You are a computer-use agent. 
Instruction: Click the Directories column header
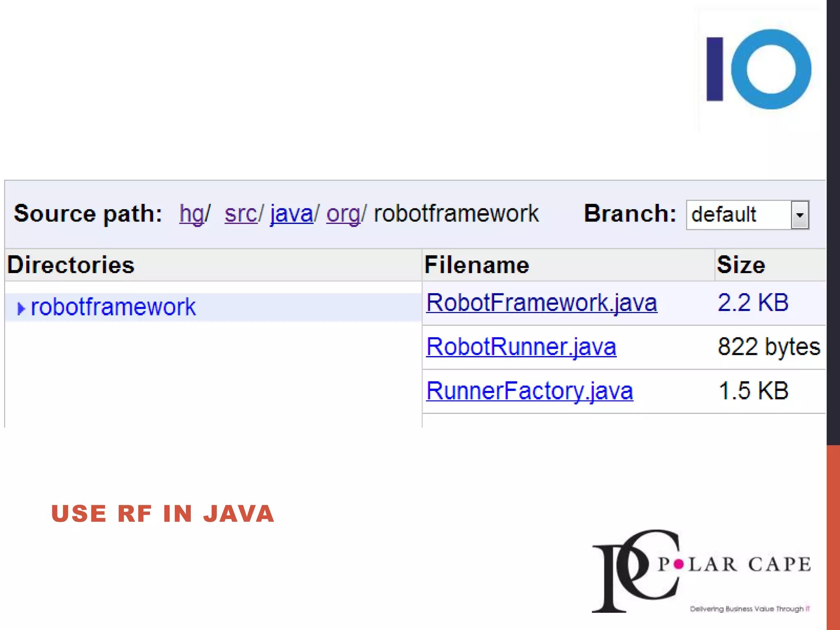click(x=71, y=265)
